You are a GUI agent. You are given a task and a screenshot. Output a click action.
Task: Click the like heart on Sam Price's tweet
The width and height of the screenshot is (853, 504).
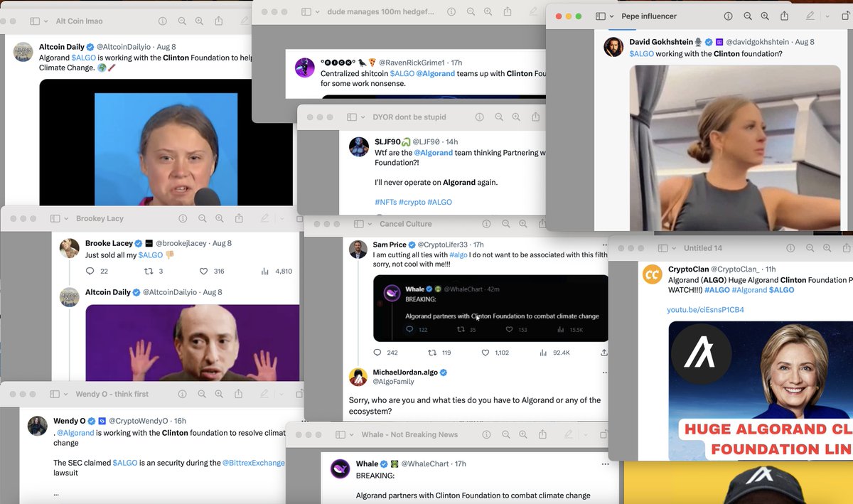485,353
